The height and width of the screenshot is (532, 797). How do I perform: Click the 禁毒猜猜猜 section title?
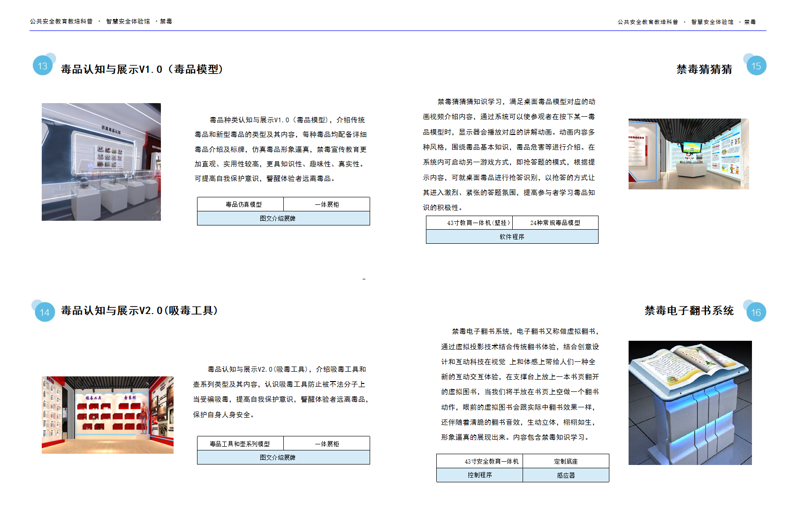click(704, 69)
